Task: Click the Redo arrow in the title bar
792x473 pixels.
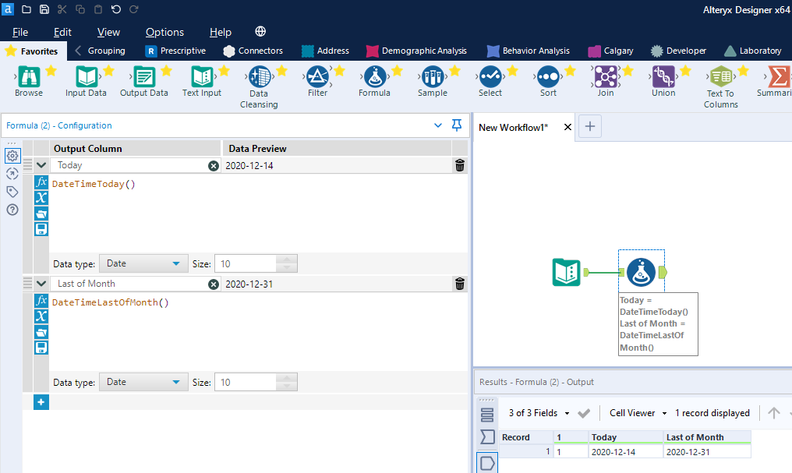Action: coord(134,9)
